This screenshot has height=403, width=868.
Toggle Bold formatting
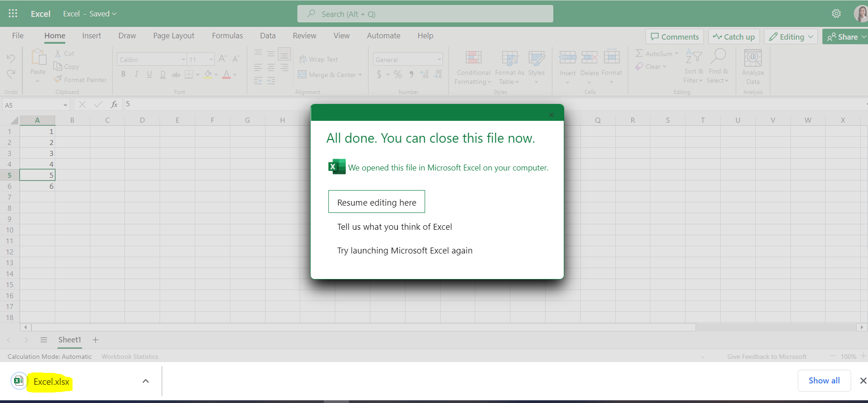click(123, 74)
